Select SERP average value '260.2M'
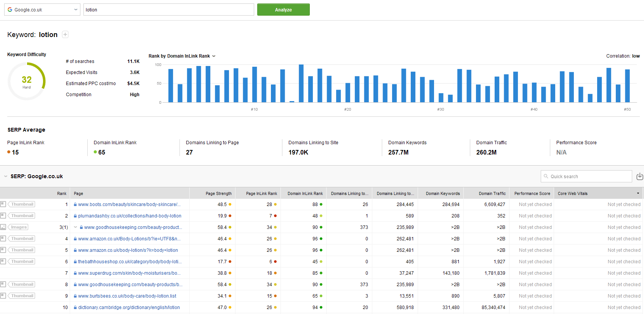Screen dimensions: 644x314 coord(486,152)
